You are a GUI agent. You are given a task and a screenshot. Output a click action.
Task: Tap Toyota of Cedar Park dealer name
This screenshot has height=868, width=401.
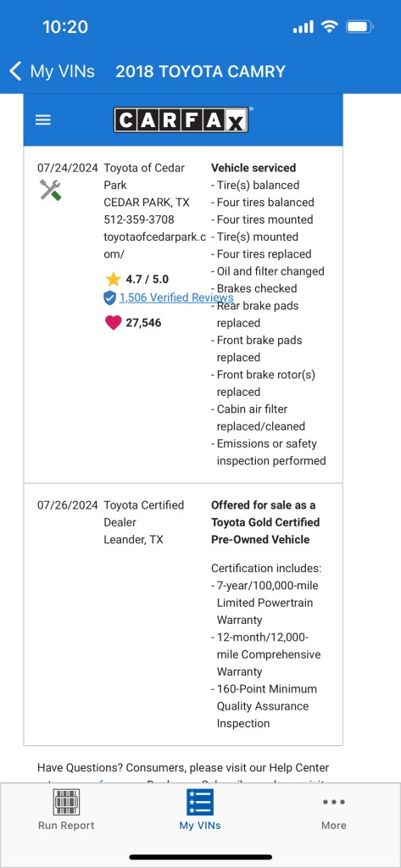pos(145,176)
